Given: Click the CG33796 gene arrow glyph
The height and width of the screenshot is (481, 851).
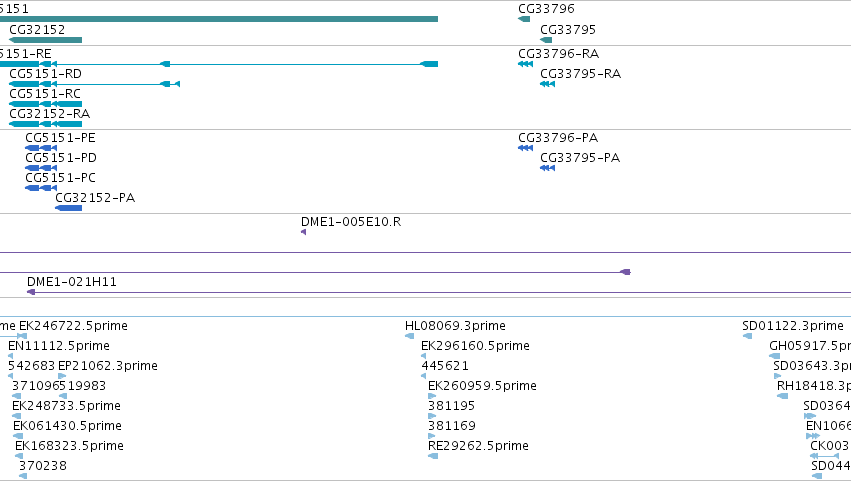Looking at the screenshot, I should [x=524, y=19].
